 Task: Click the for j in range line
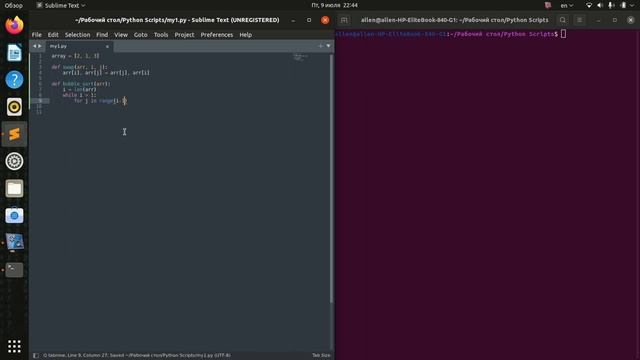(100, 100)
